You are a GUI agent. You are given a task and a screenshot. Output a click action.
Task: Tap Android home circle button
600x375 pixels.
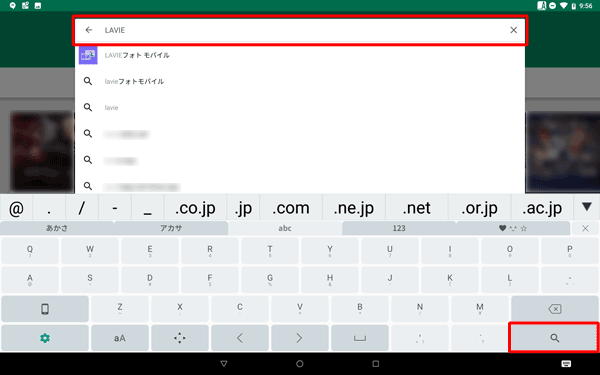300,364
